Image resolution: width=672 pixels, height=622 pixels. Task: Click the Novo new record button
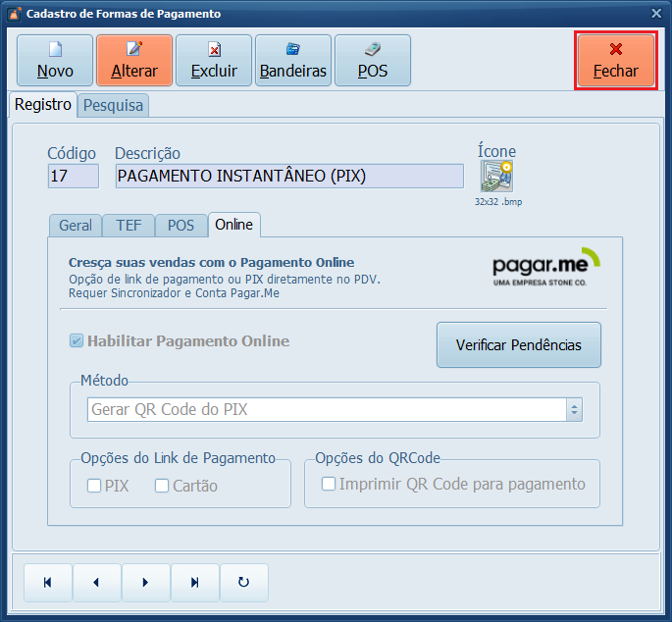[x=55, y=61]
